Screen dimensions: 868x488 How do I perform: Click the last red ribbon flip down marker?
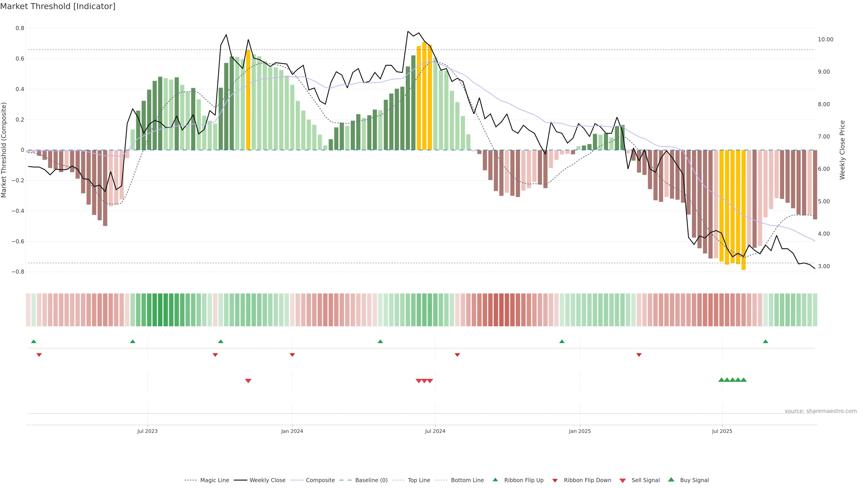tap(639, 355)
